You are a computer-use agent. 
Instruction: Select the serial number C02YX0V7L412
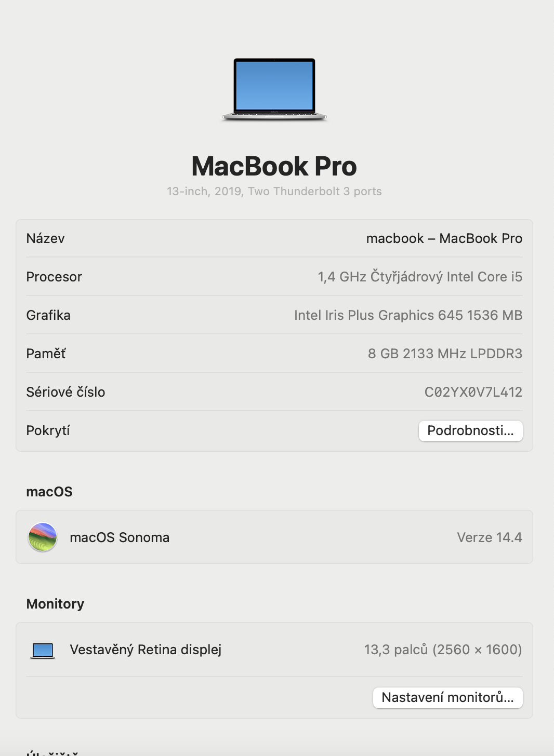pyautogui.click(x=473, y=392)
